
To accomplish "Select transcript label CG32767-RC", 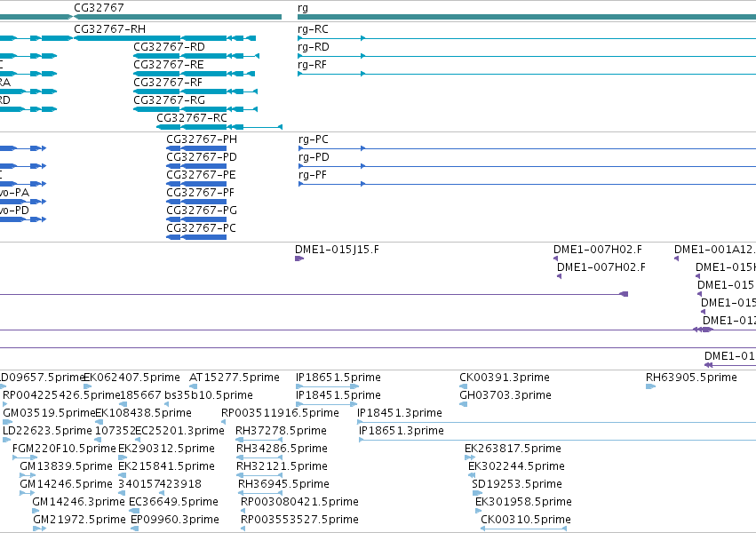I will (x=192, y=118).
